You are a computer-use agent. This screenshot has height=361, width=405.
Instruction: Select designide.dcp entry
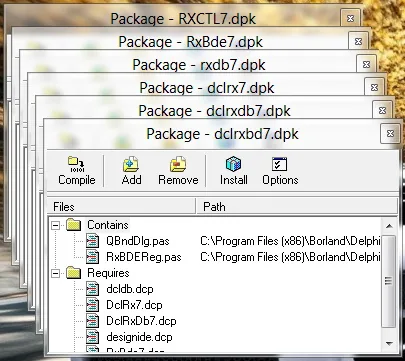tap(139, 337)
